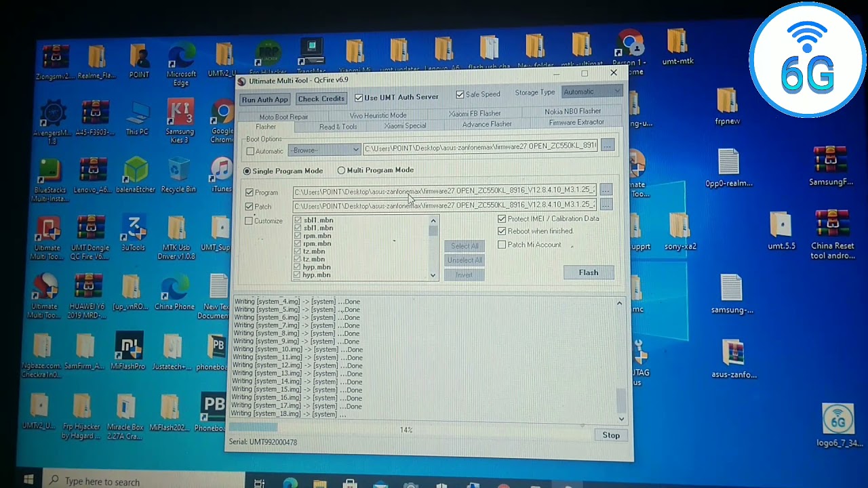Switch to Firmware Extractor tab
Image resolution: width=868 pixels, height=488 pixels.
coord(576,123)
